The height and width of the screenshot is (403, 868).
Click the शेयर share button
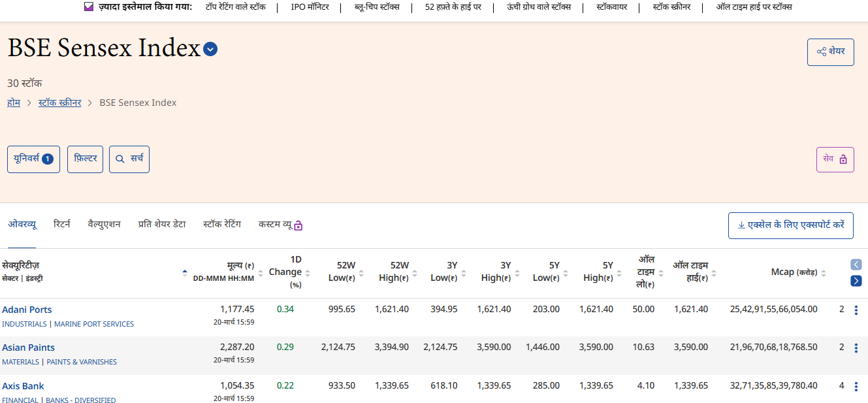830,52
